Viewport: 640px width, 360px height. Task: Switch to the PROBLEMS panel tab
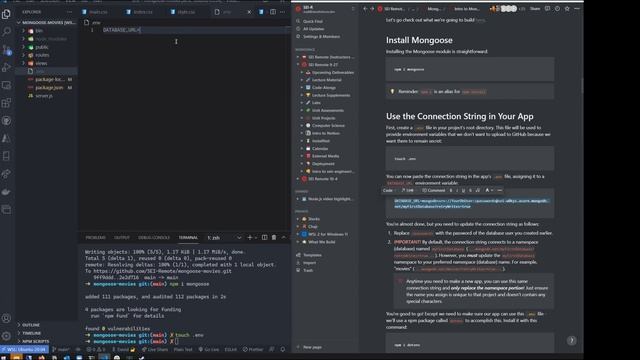click(96, 238)
